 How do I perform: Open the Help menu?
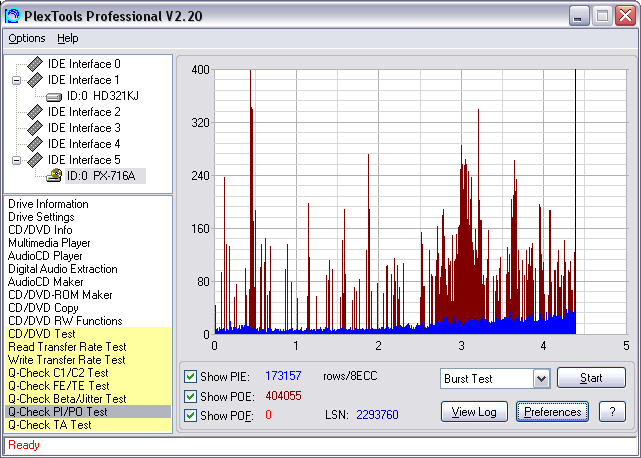(67, 38)
